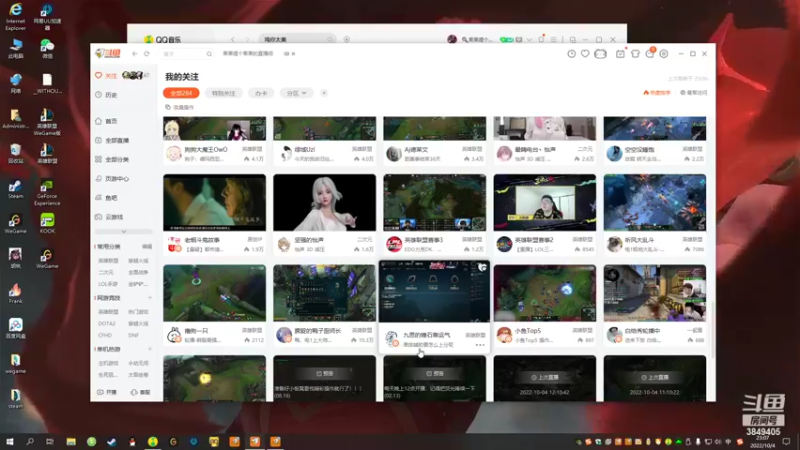The width and height of the screenshot is (800, 450).
Task: Click the 空空没睡饱 streamer name
Action: 640,149
